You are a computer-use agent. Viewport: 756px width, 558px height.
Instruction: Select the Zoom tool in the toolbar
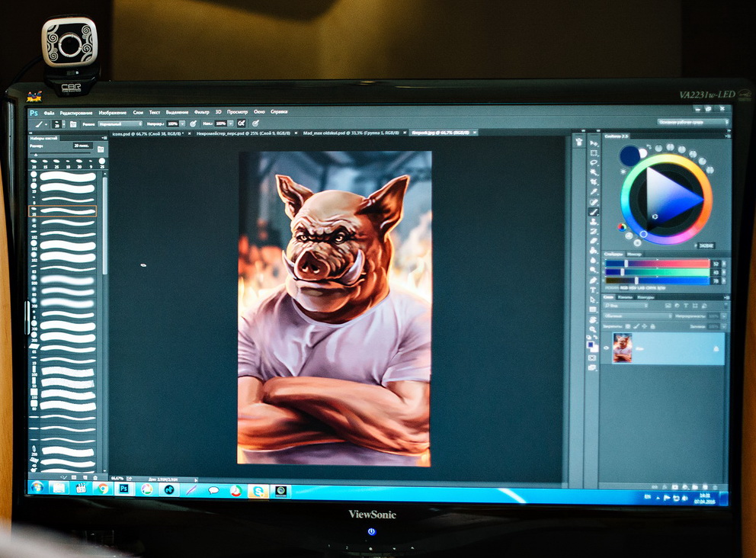click(594, 329)
